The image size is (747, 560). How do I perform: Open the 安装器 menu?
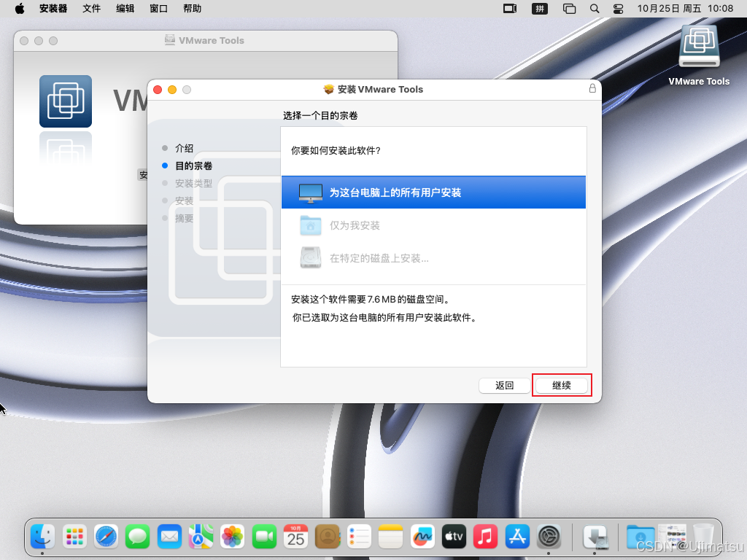pyautogui.click(x=53, y=9)
